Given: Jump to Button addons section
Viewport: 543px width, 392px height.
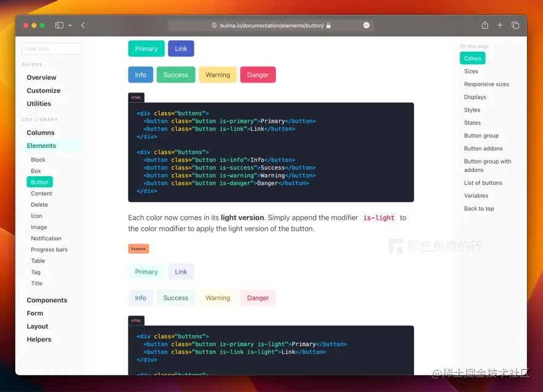Looking at the screenshot, I should [483, 149].
